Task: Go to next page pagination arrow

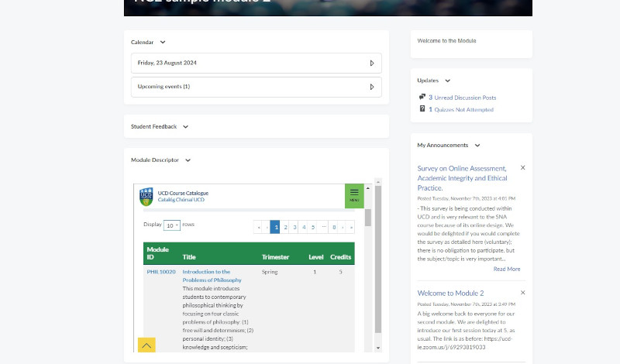Action: click(343, 227)
